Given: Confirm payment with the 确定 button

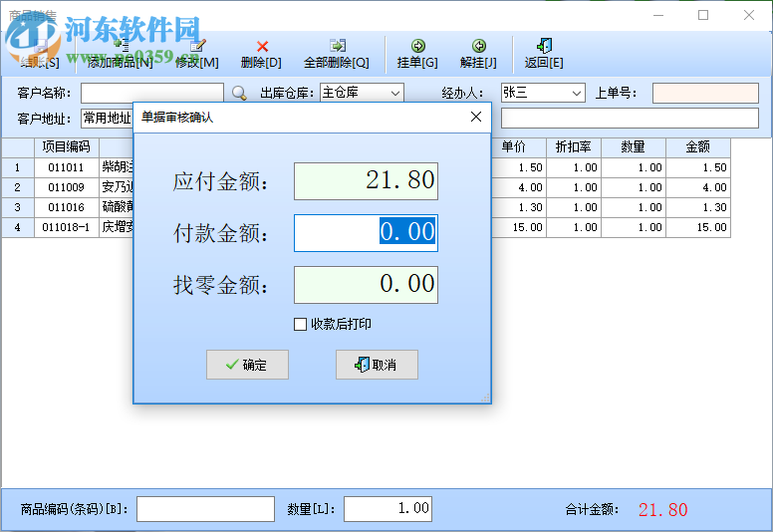Looking at the screenshot, I should click(247, 365).
